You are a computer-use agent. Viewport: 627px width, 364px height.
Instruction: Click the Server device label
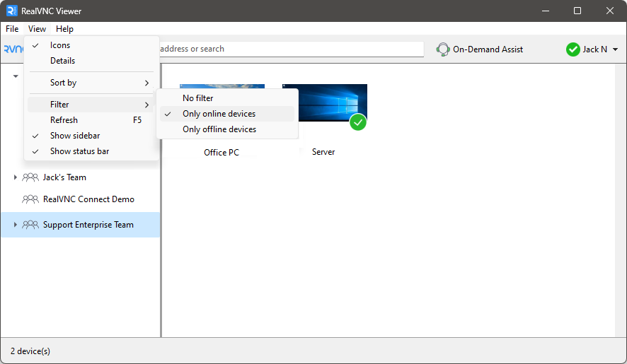pos(323,152)
